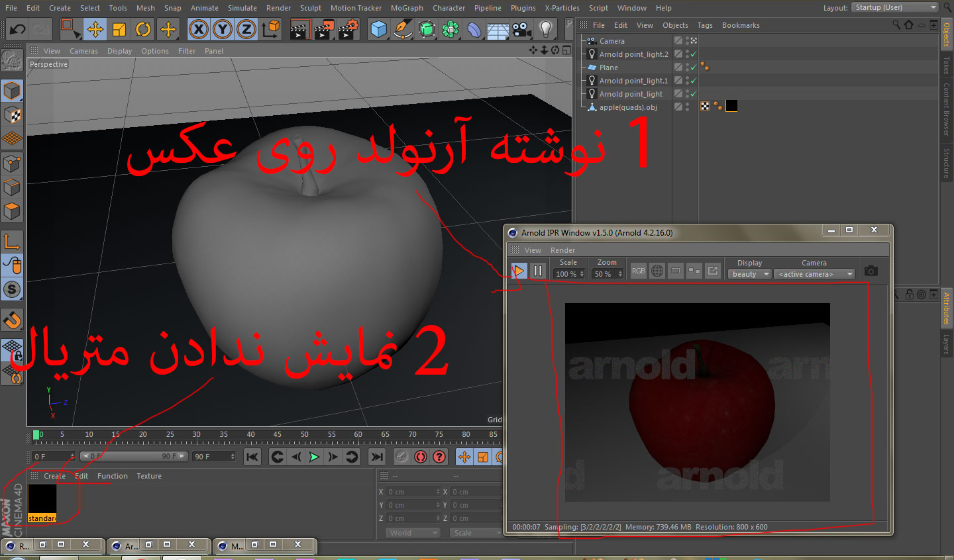Go to end of animation
This screenshot has height=560, width=954.
[x=376, y=457]
